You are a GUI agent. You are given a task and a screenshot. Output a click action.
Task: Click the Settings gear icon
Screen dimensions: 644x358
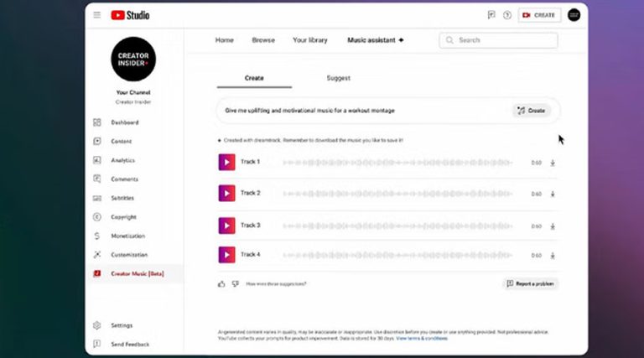pyautogui.click(x=97, y=325)
